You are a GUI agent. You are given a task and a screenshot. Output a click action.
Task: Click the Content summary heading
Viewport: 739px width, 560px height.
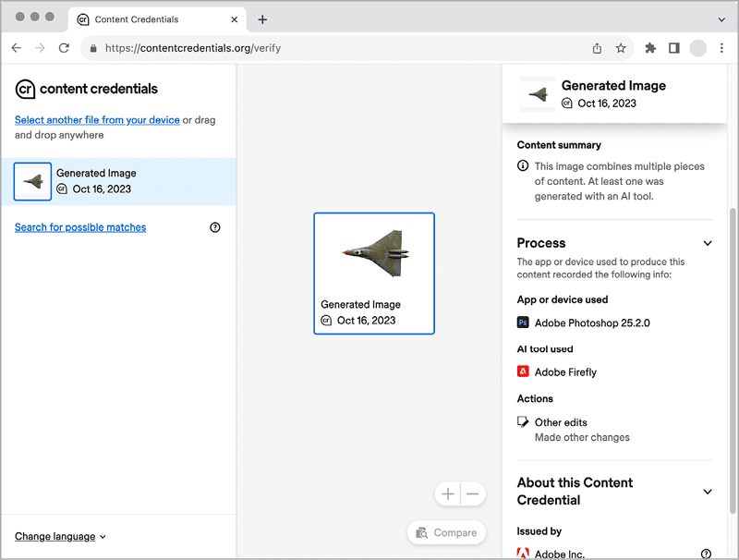tap(559, 145)
